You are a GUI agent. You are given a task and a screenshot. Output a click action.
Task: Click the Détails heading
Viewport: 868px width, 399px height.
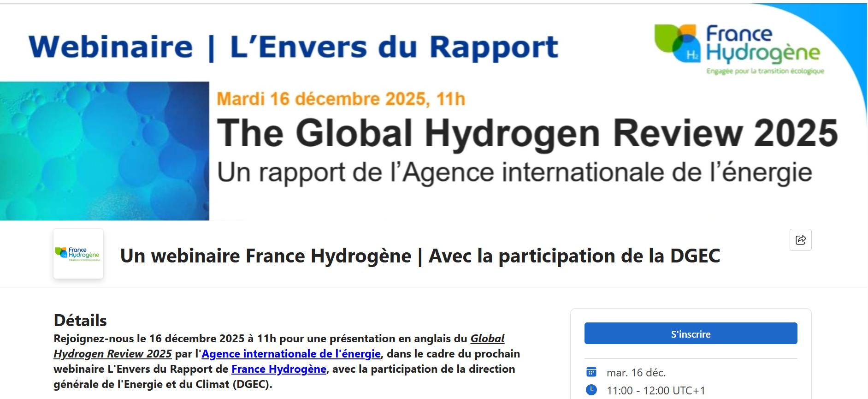click(80, 320)
